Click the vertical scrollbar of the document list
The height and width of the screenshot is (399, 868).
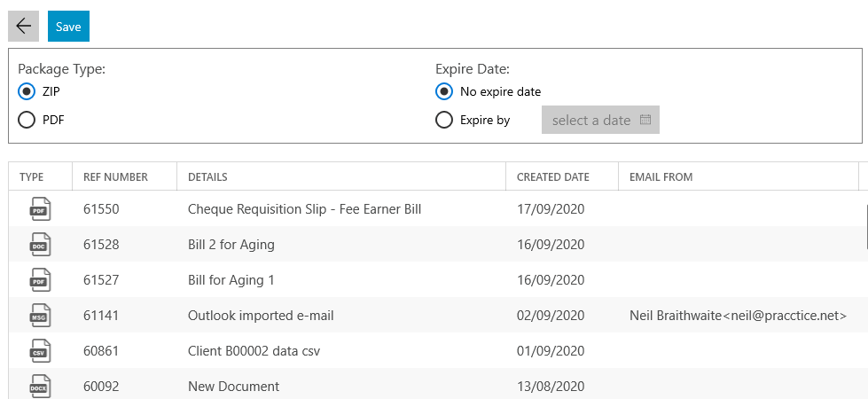[x=866, y=226]
